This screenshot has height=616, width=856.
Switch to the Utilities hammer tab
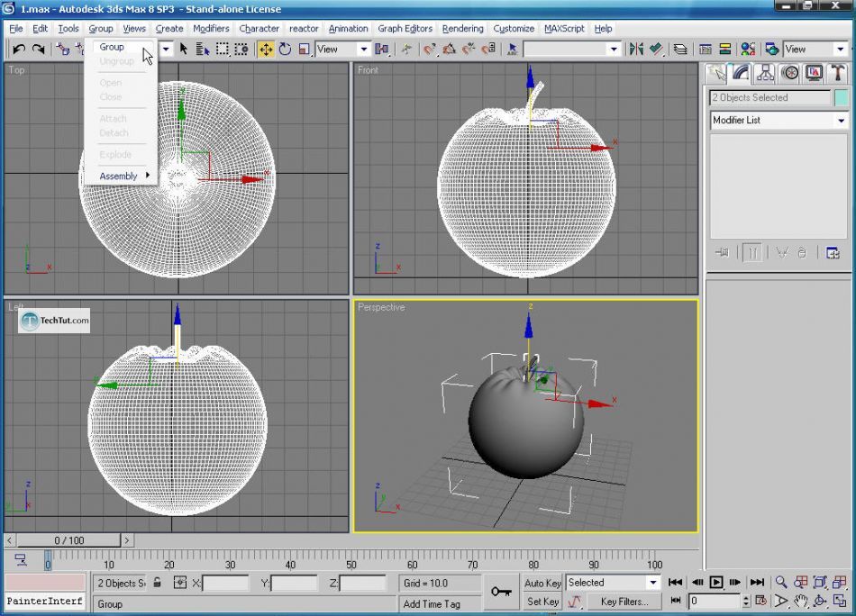(x=837, y=74)
